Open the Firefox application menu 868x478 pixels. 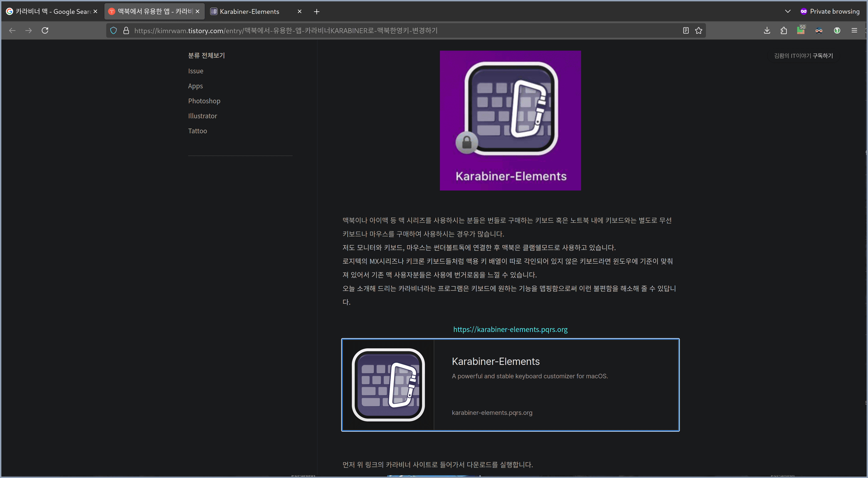tap(854, 30)
